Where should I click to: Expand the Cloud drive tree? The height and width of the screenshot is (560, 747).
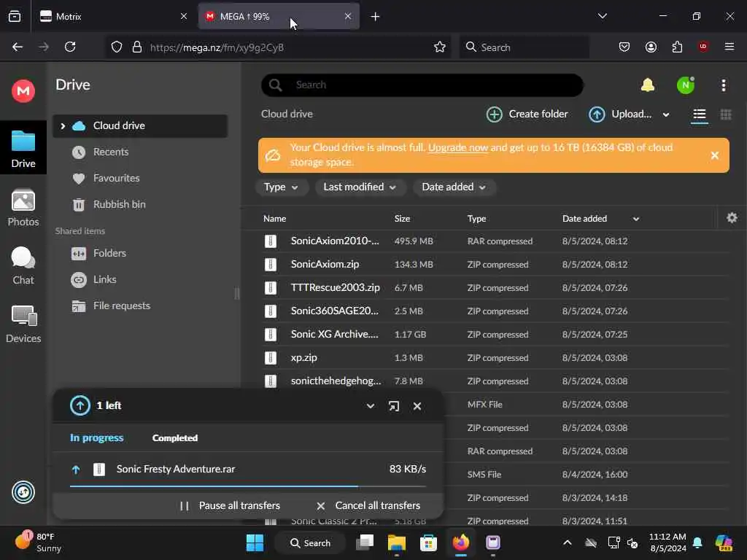point(63,125)
